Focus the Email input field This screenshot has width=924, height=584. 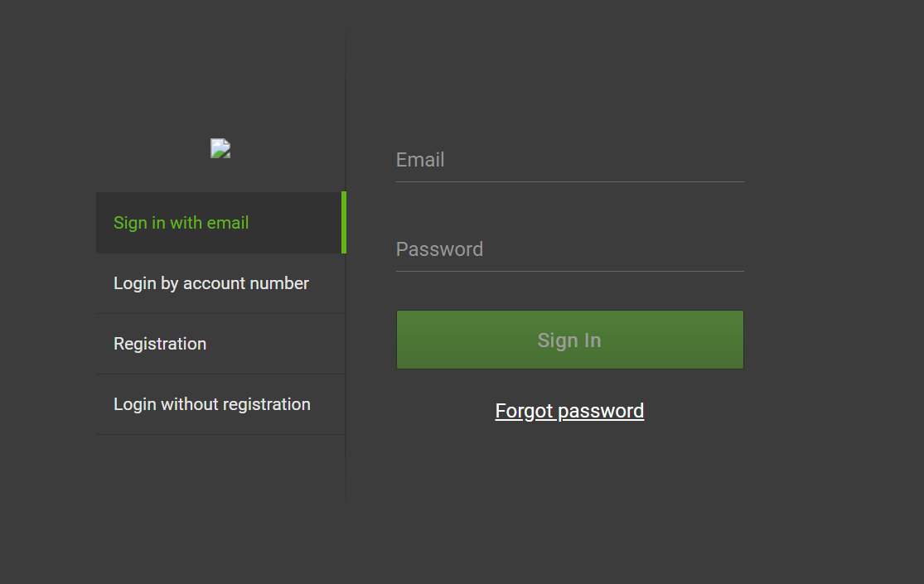pyautogui.click(x=569, y=161)
